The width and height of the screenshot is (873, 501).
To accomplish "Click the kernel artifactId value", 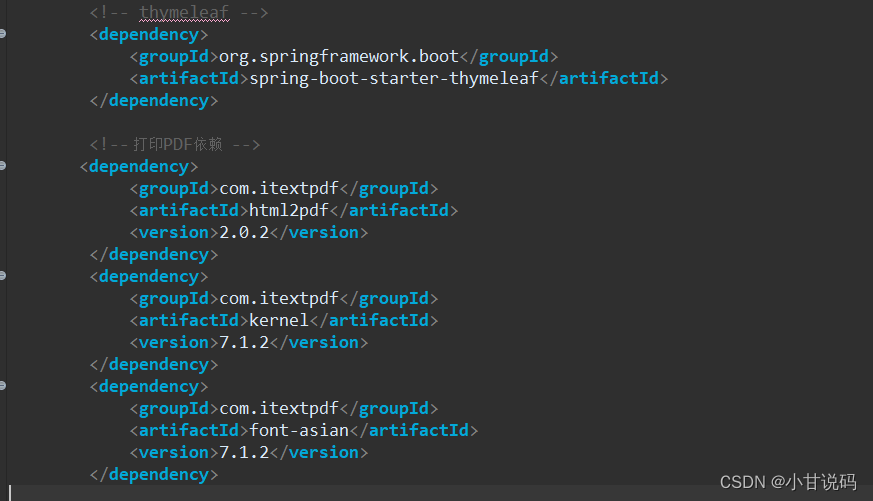I will (279, 320).
